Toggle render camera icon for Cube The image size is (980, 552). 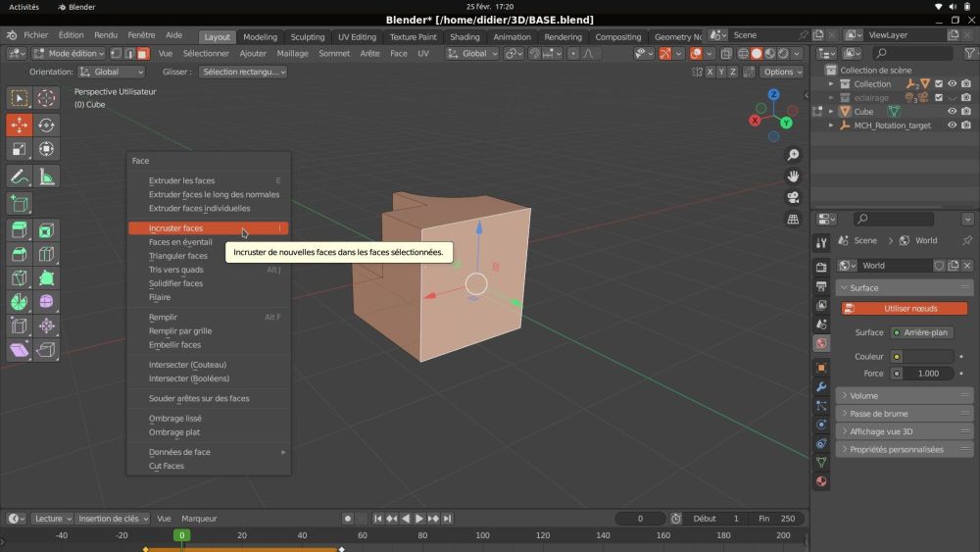coord(966,111)
